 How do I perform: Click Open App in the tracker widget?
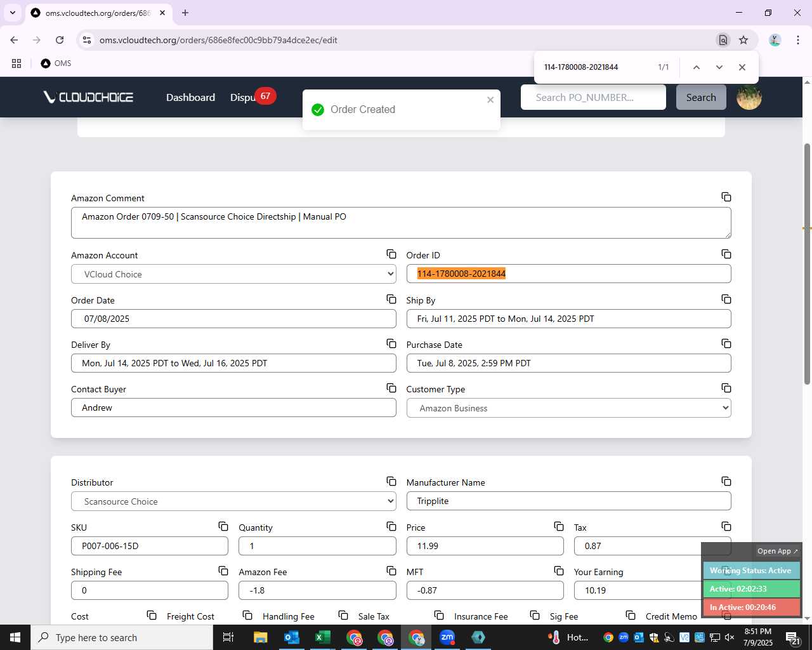tap(778, 551)
